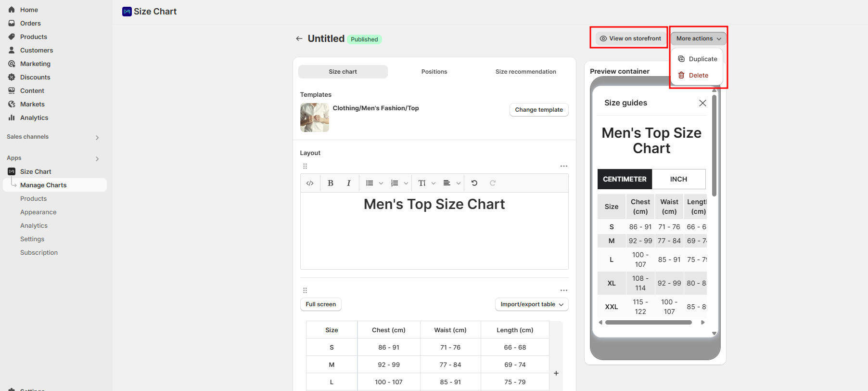Open Subscription under Size Chart app
The height and width of the screenshot is (391, 868).
click(x=39, y=252)
